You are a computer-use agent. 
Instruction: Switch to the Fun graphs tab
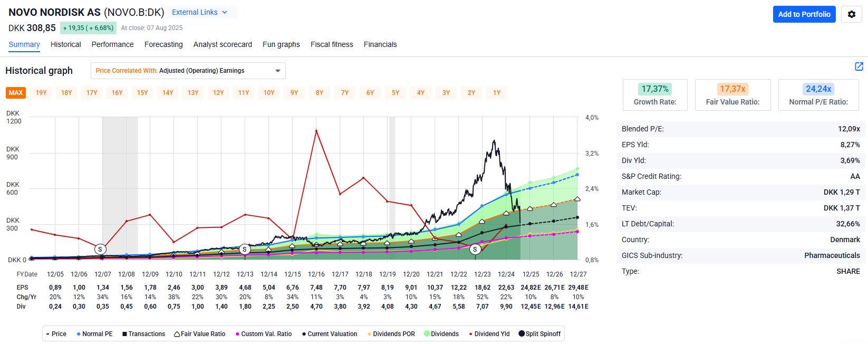pos(281,44)
